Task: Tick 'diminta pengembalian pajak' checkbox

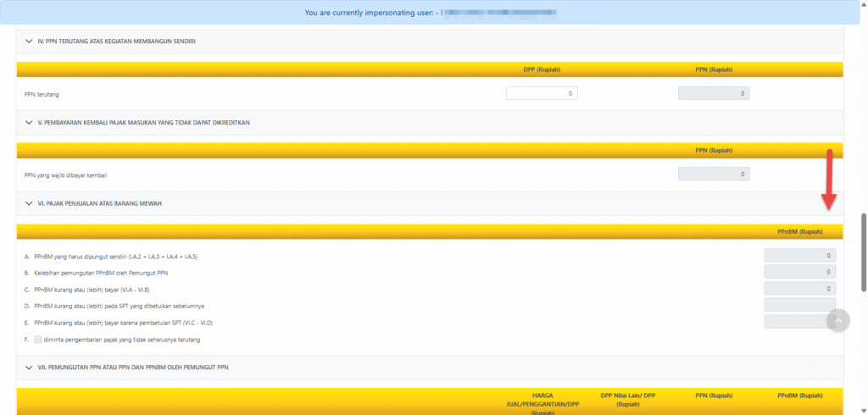Action: pos(38,340)
